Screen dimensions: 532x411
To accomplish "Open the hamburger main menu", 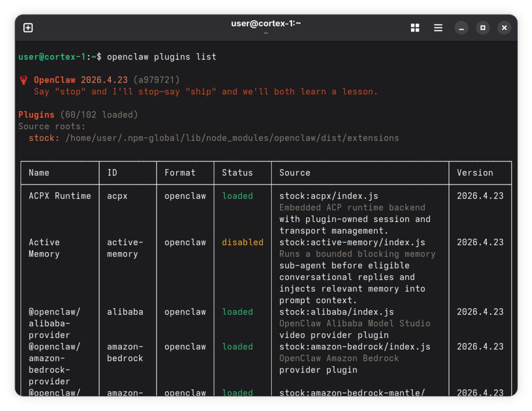I will pos(438,28).
